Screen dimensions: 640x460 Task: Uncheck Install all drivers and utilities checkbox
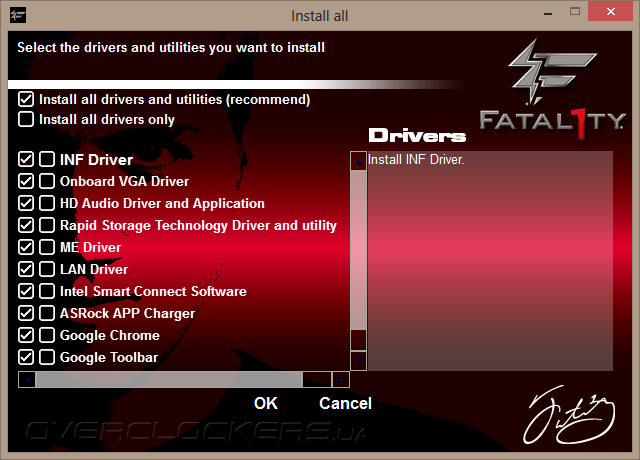coord(26,99)
